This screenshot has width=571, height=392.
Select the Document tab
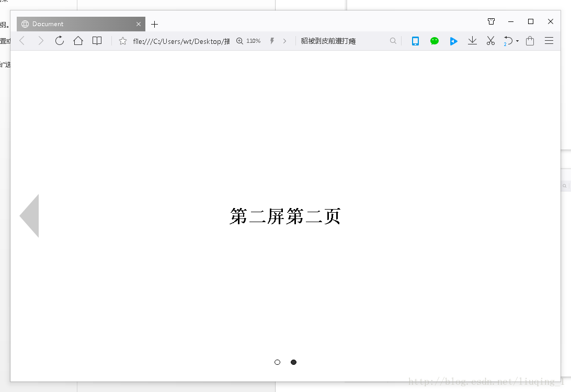[81, 24]
